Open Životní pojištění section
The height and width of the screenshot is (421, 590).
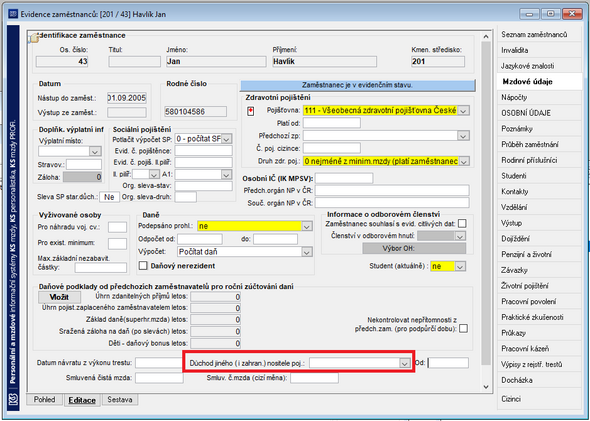tap(539, 286)
